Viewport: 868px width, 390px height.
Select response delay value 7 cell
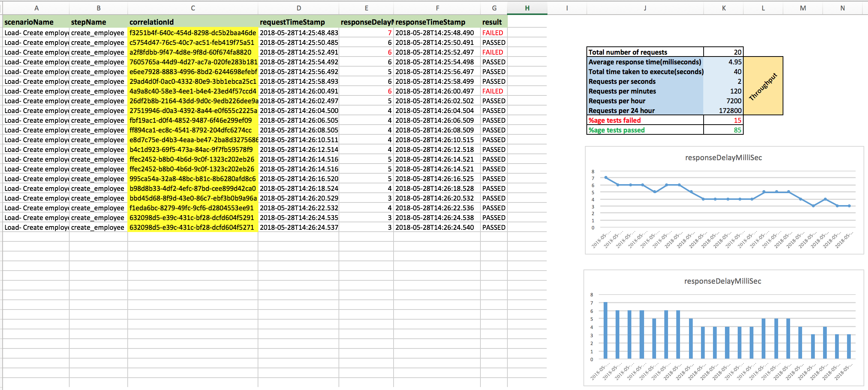click(366, 33)
